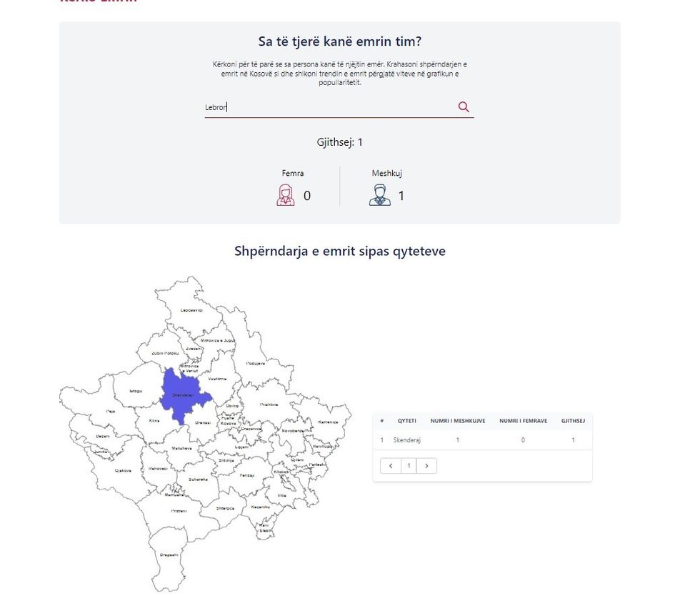Focus the name search field with Lebron
This screenshot has width=700, height=596.
click(x=329, y=108)
